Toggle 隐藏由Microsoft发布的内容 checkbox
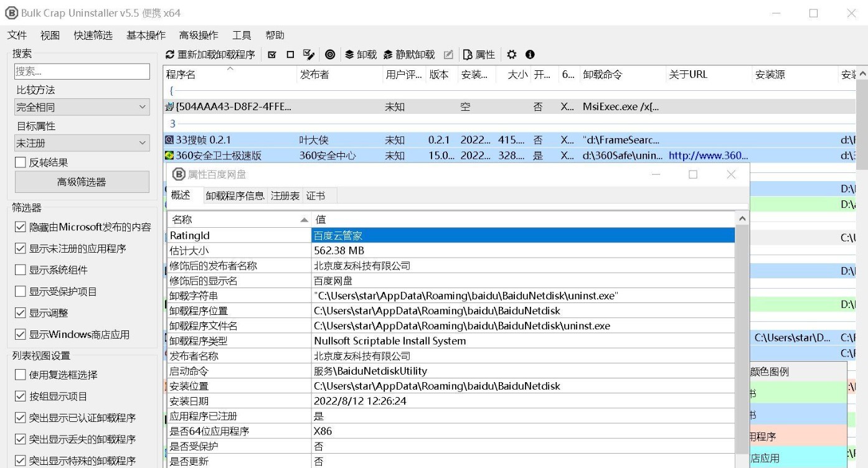Screen dimensions: 868x468 coord(20,227)
